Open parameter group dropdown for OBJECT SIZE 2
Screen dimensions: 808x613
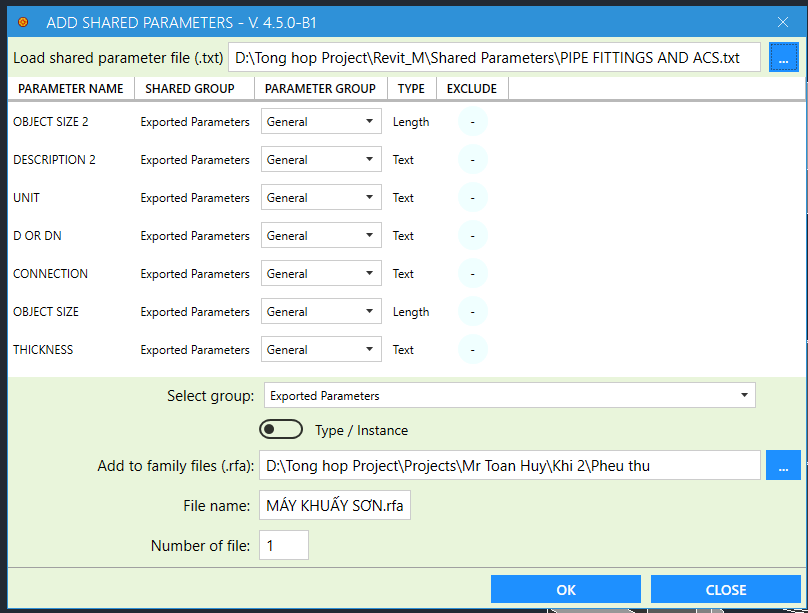pyautogui.click(x=321, y=122)
